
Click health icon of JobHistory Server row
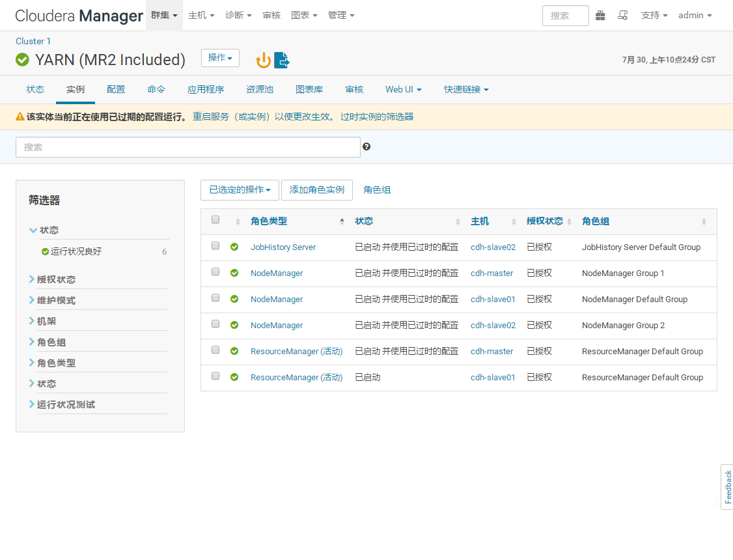coord(234,247)
